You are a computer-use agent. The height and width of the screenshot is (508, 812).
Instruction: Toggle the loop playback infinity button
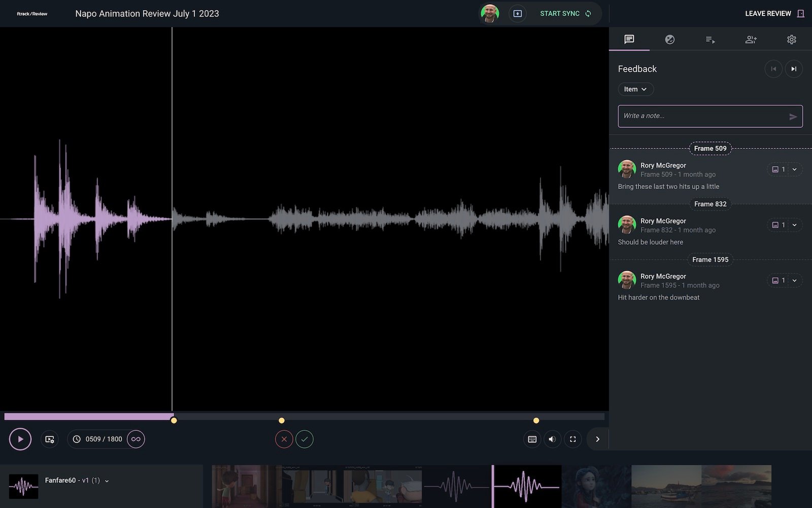click(136, 439)
